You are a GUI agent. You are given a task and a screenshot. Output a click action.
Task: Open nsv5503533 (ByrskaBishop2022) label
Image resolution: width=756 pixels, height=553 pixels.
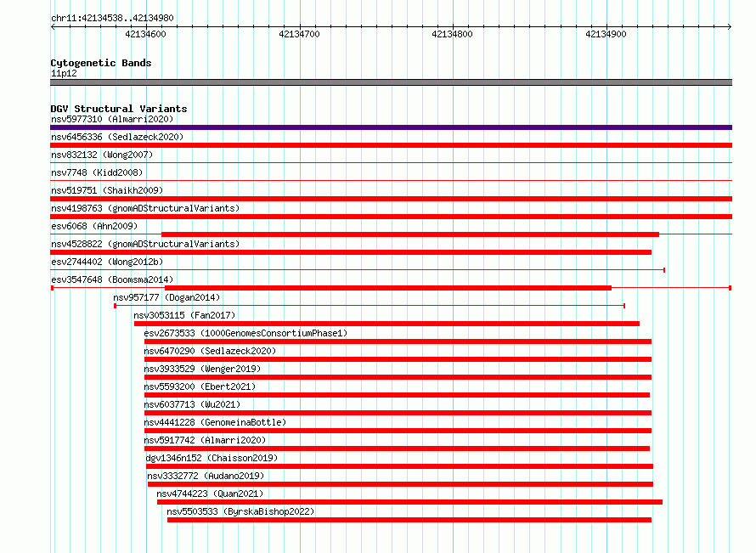[240, 511]
